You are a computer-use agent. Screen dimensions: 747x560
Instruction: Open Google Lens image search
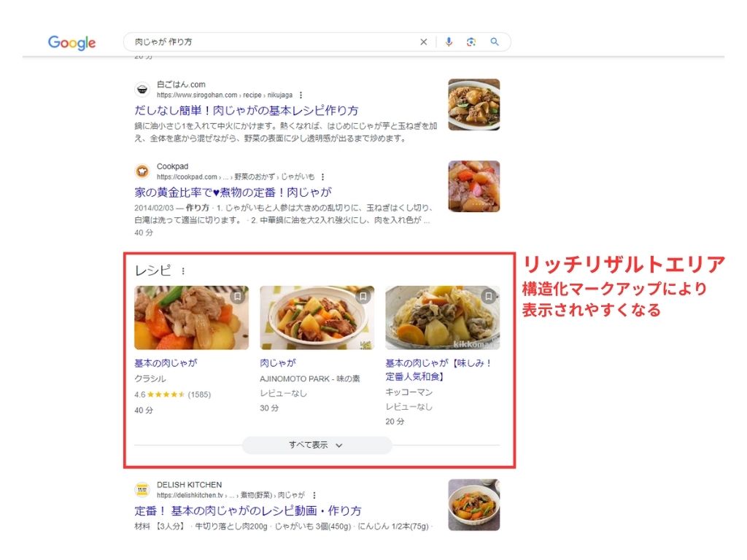coord(471,42)
